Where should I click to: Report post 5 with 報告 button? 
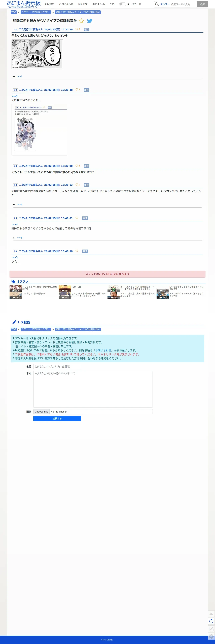coord(85,218)
